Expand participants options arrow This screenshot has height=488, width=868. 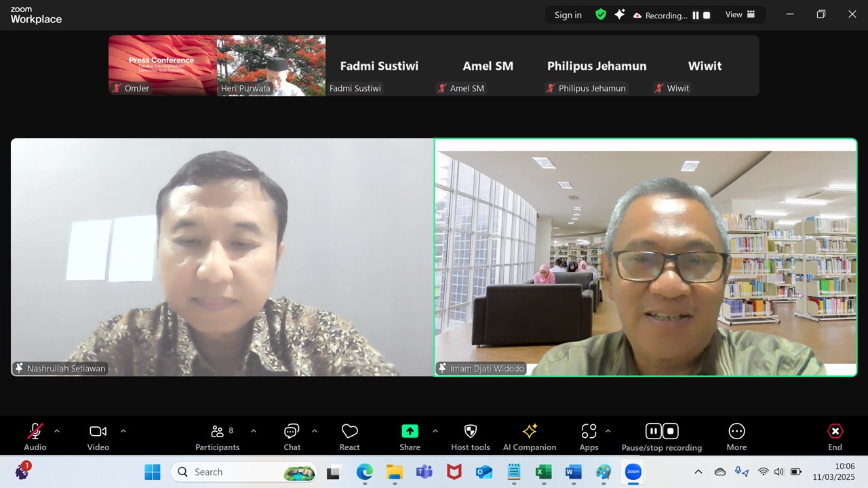[254, 431]
